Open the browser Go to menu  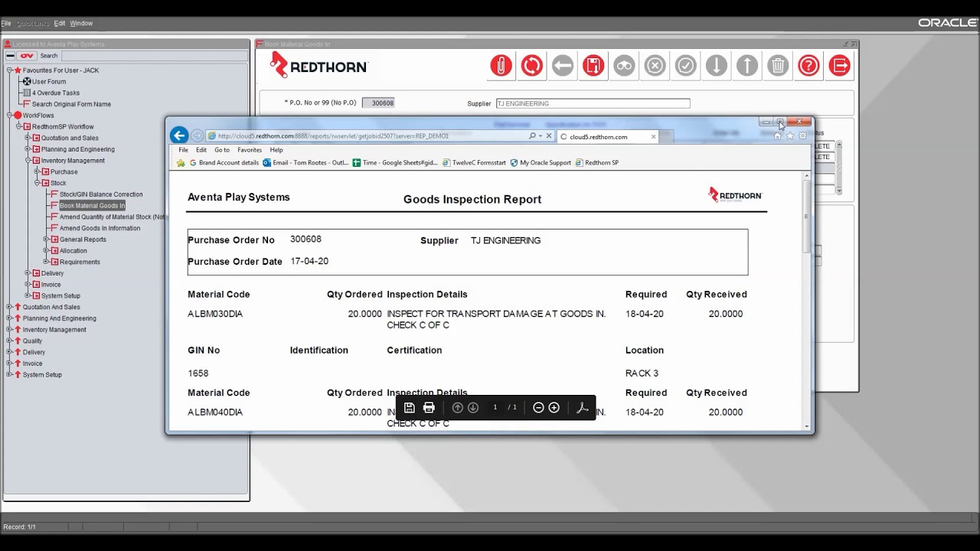(x=222, y=150)
